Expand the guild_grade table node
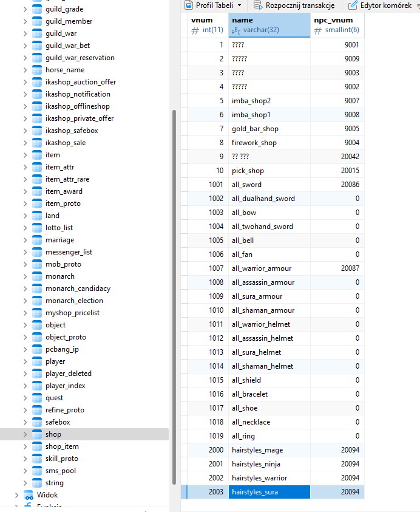Screen dimensions: 420x512 (25, 10)
